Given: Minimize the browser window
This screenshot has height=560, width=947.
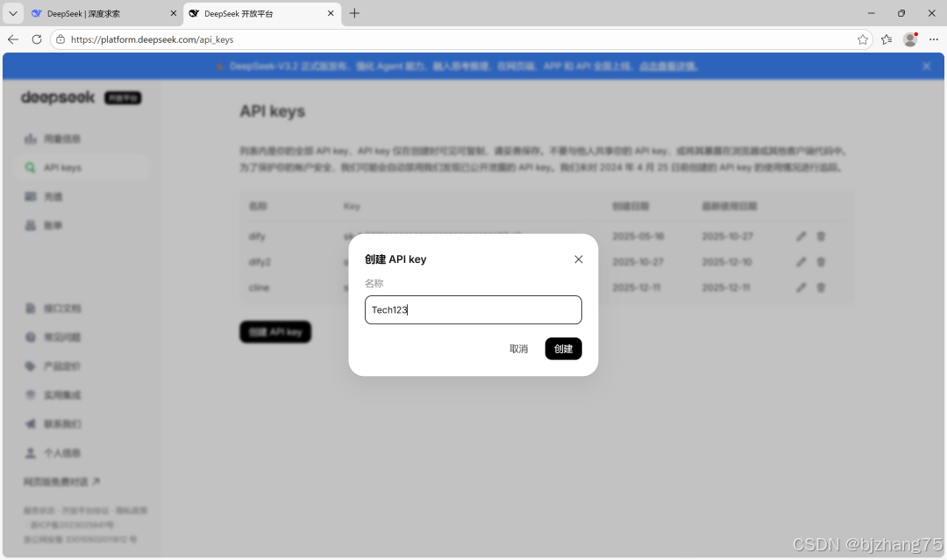Looking at the screenshot, I should click(871, 13).
